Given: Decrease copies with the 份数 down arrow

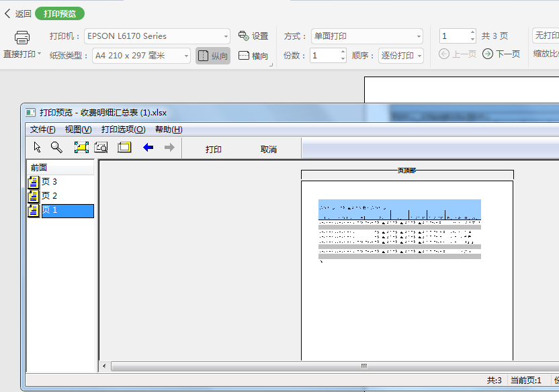Looking at the screenshot, I should (343, 59).
